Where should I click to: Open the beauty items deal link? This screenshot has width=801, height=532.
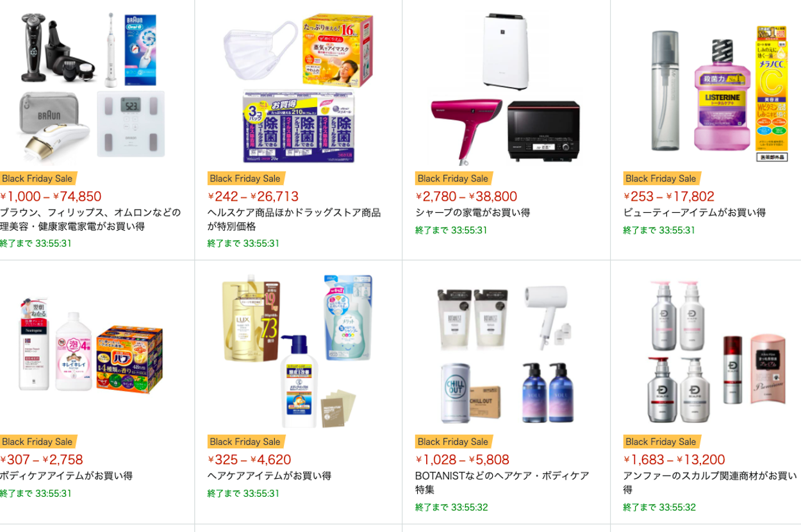point(695,213)
